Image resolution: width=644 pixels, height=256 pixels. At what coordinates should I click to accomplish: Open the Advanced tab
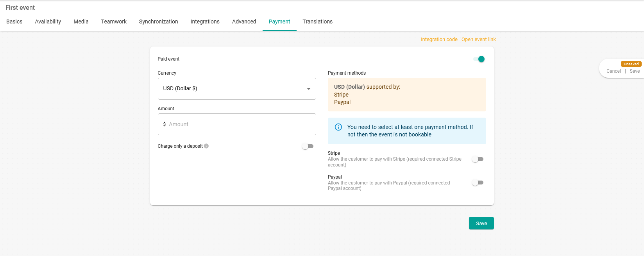pyautogui.click(x=244, y=21)
